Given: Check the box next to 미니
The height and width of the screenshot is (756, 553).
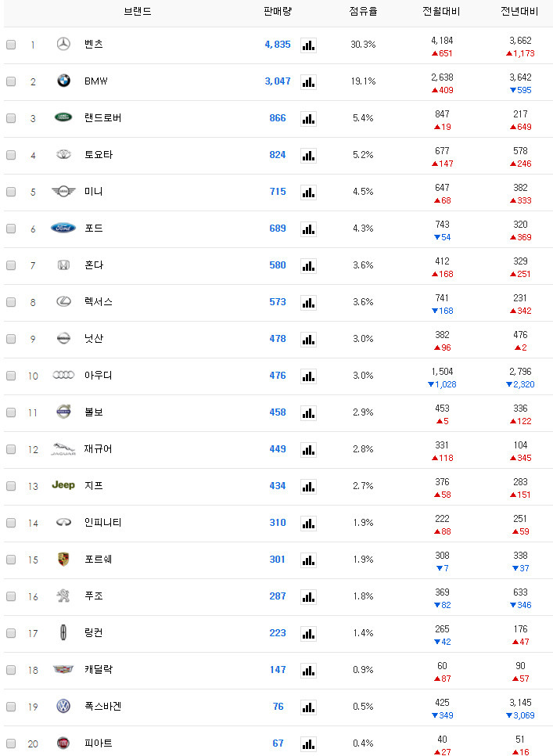Looking at the screenshot, I should tap(11, 192).
